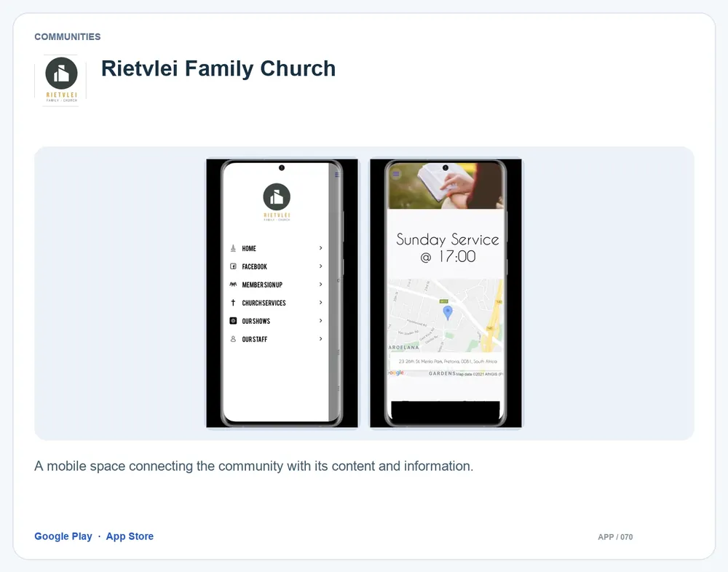Click the Menlo Park address on map
The height and width of the screenshot is (572, 728).
click(448, 361)
